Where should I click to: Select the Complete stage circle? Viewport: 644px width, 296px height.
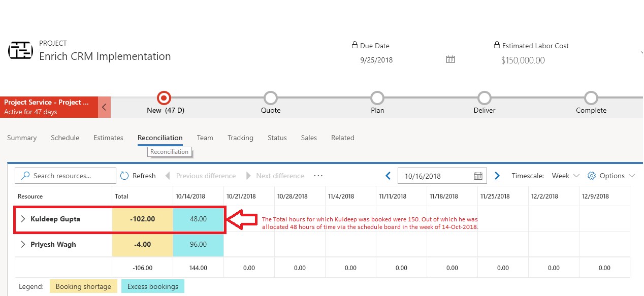(x=591, y=97)
